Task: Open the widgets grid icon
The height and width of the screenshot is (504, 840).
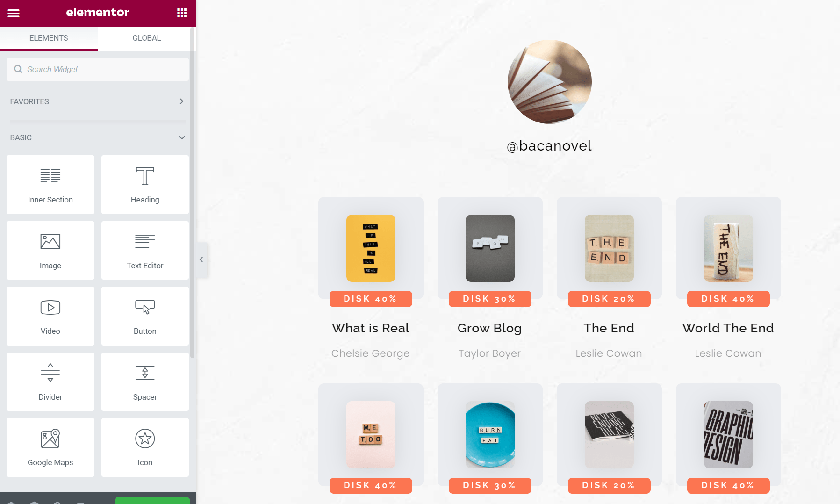Action: 182,13
